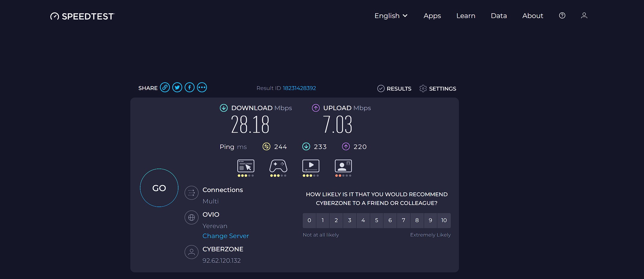Click the video chat performance icon

point(343,166)
